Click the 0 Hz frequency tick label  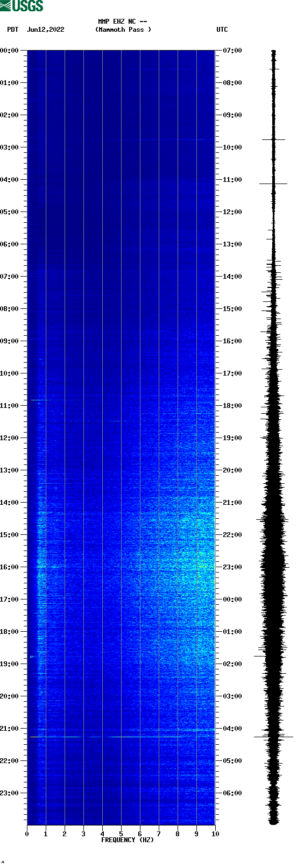coord(27,834)
